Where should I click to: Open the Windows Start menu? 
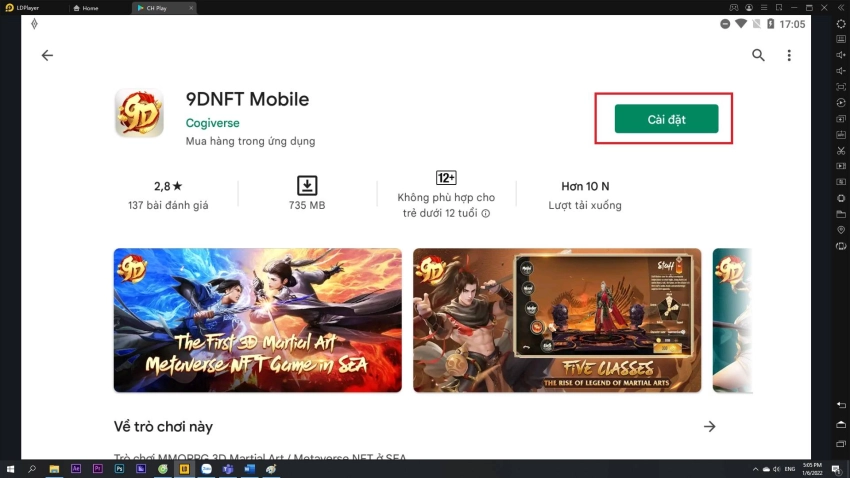tap(10, 469)
